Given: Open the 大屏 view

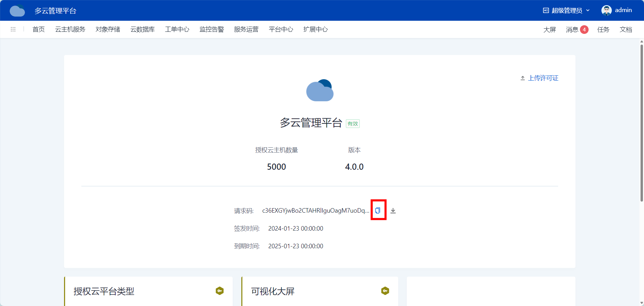Looking at the screenshot, I should tap(549, 29).
